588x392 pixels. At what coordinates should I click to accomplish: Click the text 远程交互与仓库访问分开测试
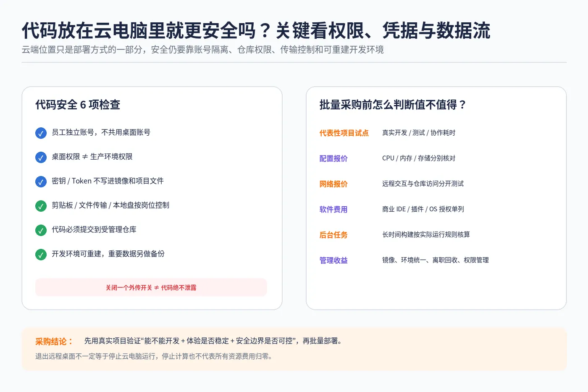423,184
